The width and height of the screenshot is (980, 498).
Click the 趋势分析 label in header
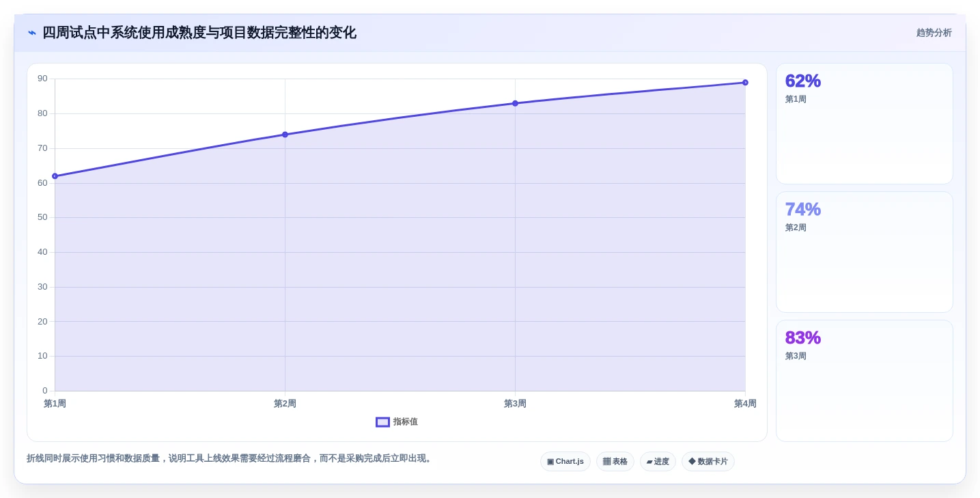[934, 33]
